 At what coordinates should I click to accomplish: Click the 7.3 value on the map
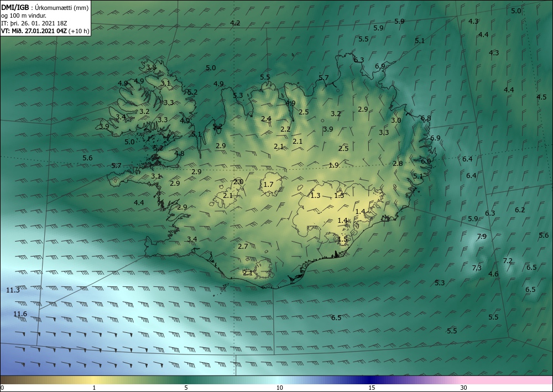tap(477, 268)
